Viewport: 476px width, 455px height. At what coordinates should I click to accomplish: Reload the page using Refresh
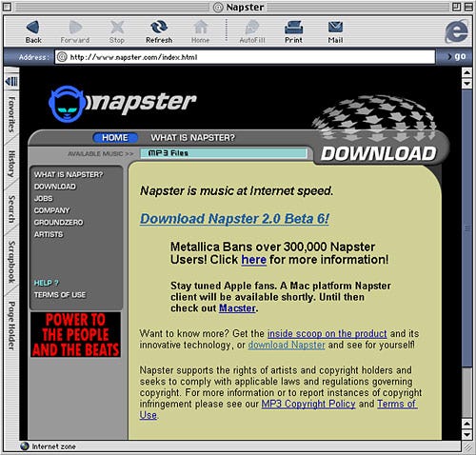click(159, 31)
